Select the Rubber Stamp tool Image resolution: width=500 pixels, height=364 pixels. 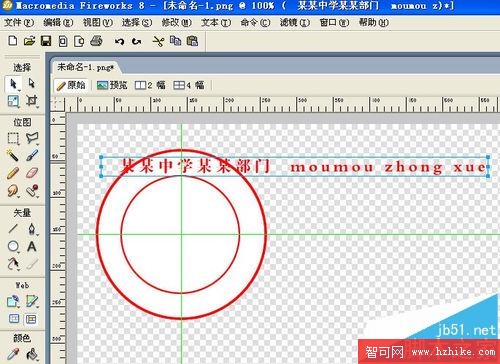click(32, 191)
